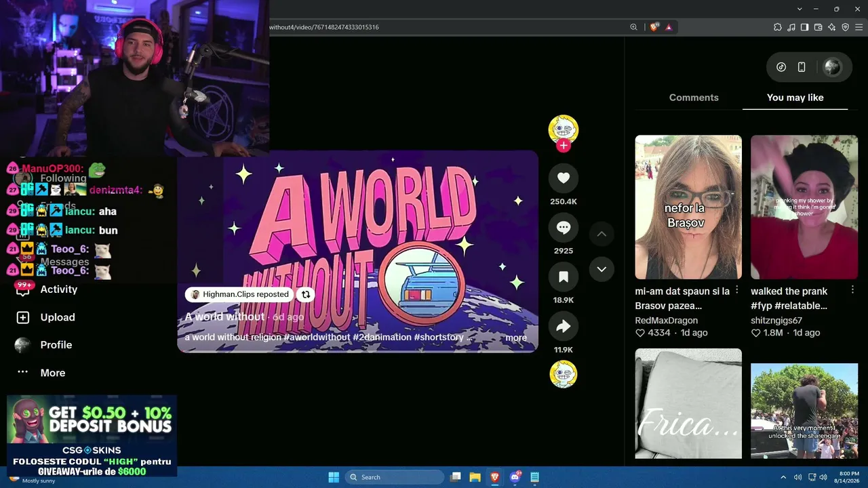Click the Brave browser taskbar icon
This screenshot has width=868, height=488.
point(495,477)
